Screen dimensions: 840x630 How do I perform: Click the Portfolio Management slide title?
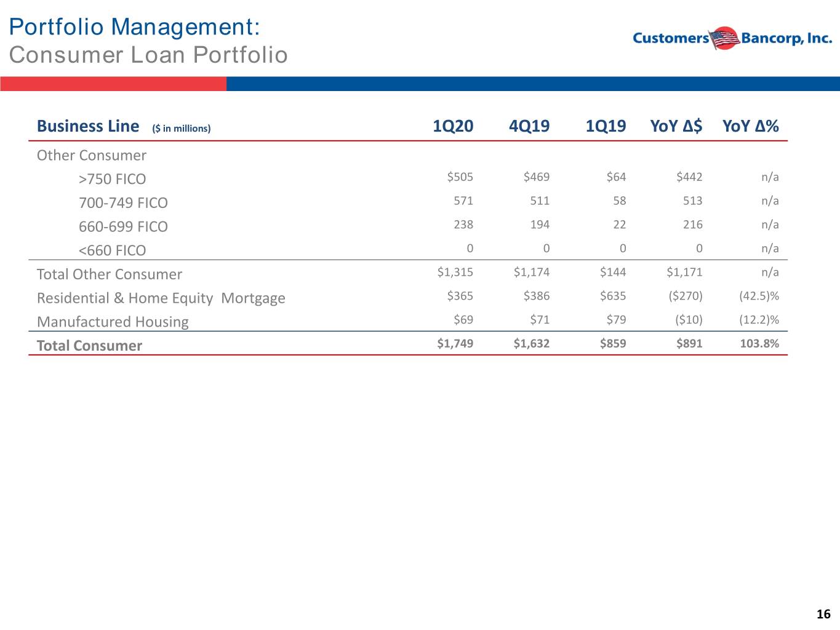[135, 27]
